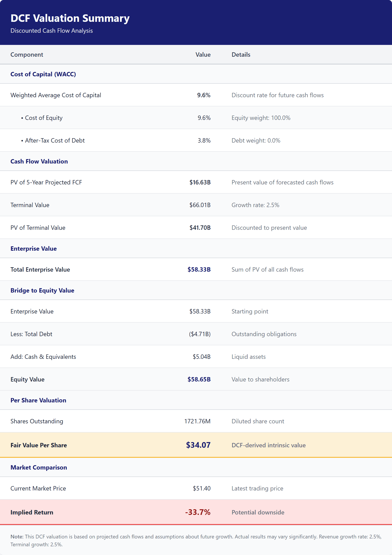The image size is (392, 555).
Task: Click the Component column header
Action: click(x=27, y=55)
